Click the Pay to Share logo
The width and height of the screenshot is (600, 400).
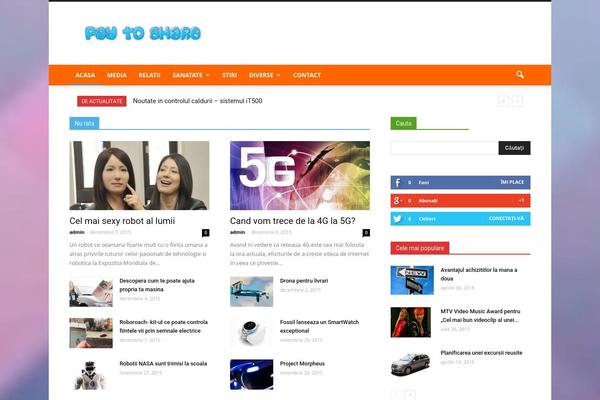143,33
